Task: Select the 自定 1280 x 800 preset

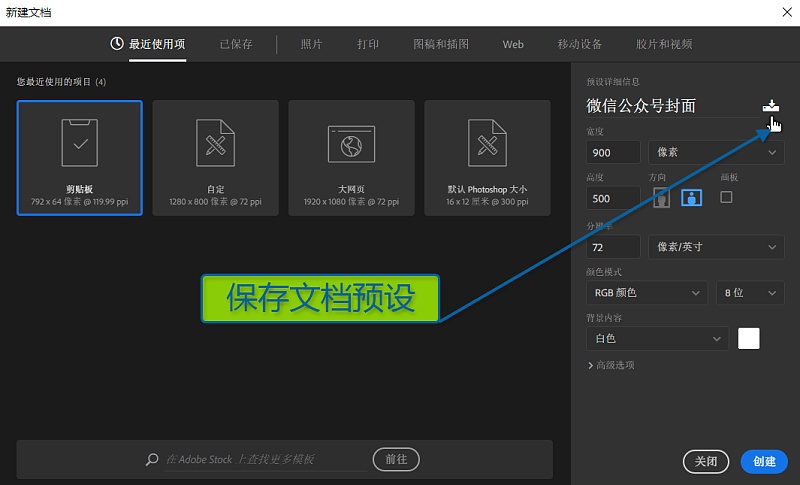Action: [x=215, y=158]
